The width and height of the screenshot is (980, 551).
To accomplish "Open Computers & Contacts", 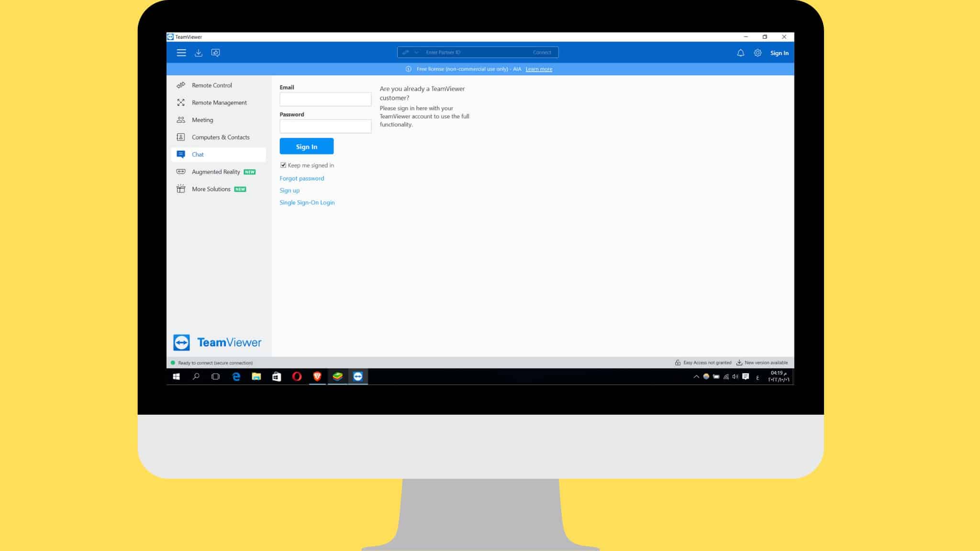I will (x=218, y=137).
